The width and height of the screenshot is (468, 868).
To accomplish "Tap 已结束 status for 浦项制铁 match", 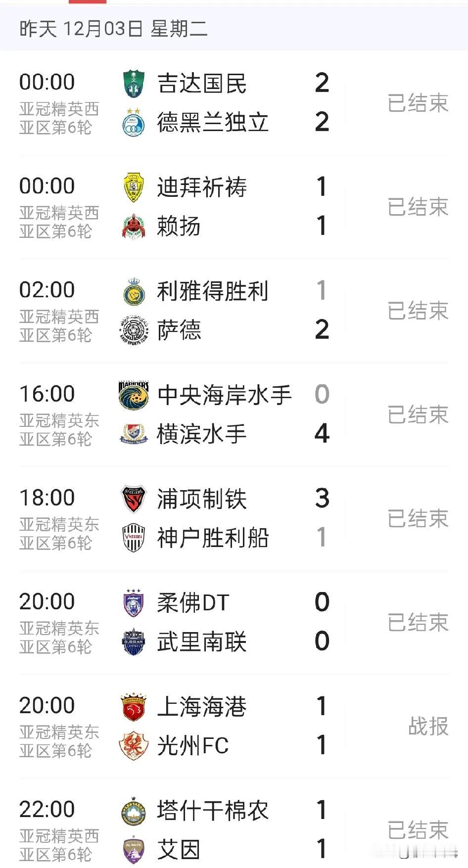I will pyautogui.click(x=418, y=518).
